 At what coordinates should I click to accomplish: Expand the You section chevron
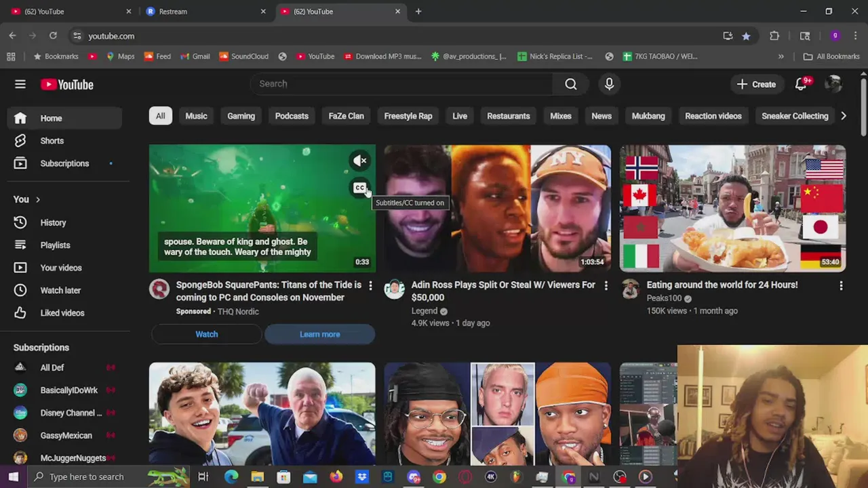coord(38,200)
